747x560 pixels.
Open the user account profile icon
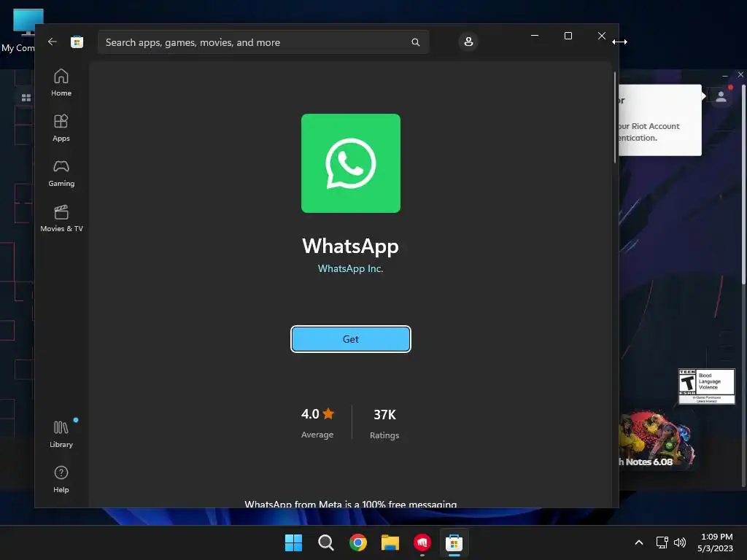coord(468,42)
